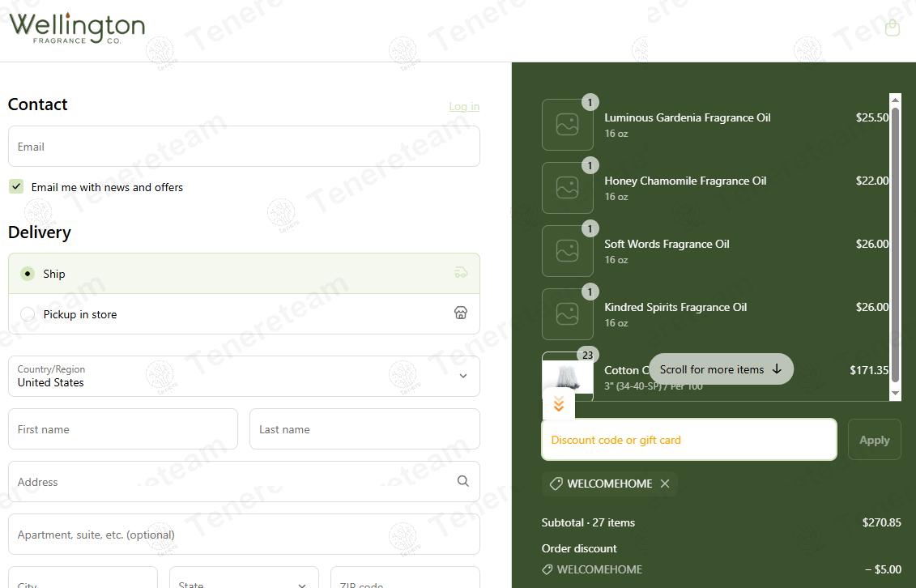Open the Country/Region dropdown
This screenshot has width=916, height=588.
point(244,376)
